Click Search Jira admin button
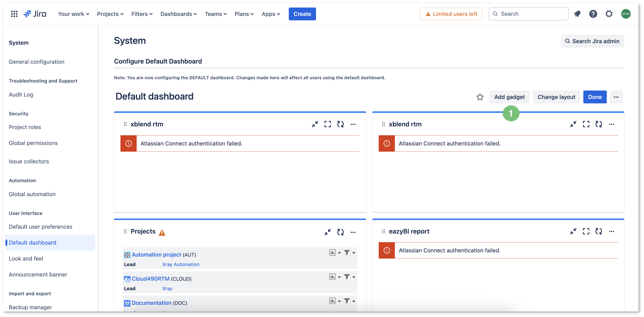Viewport: 644px width, 317px height. 592,41
